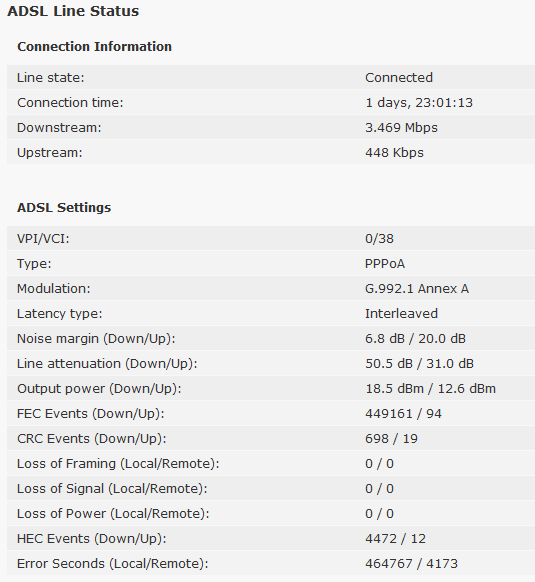Select the 'Loss of Power (Local/Remote):' label
The image size is (535, 582).
point(113,514)
